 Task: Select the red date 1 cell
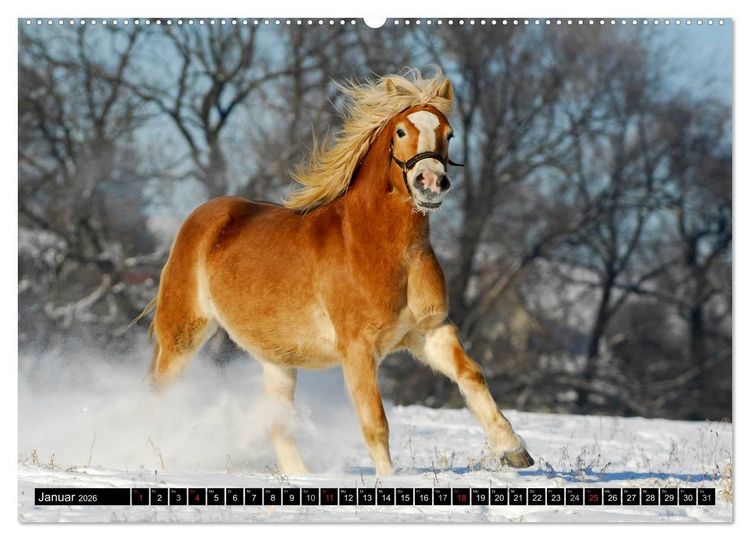click(140, 497)
